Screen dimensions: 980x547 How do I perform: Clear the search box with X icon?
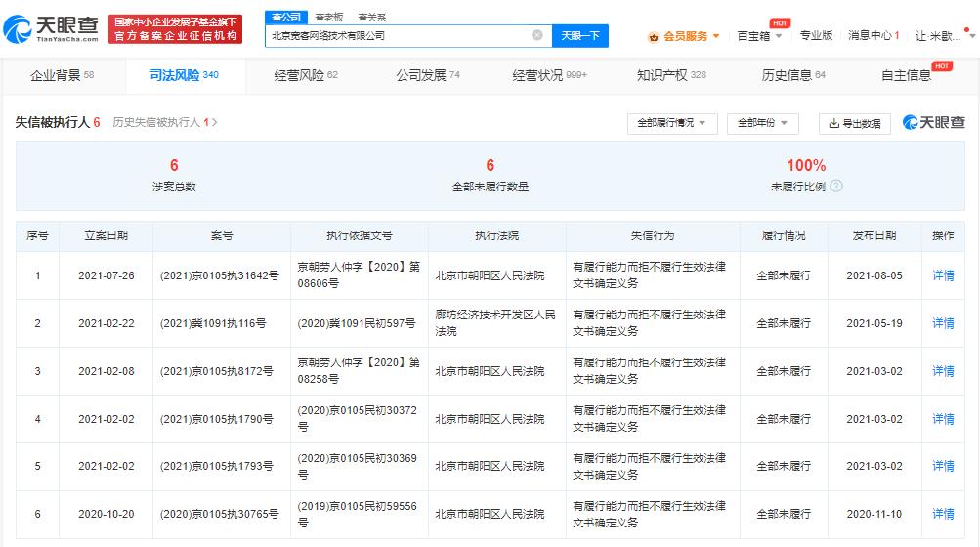coord(537,35)
